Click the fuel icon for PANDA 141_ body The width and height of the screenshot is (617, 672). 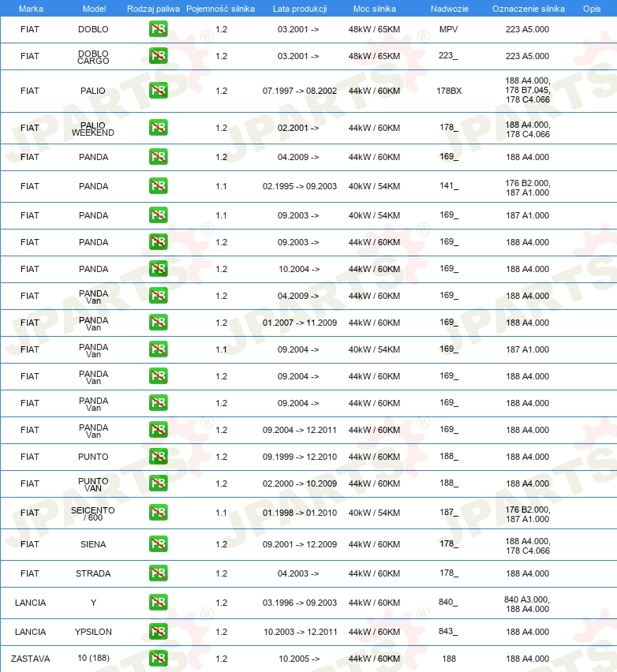[x=159, y=185]
